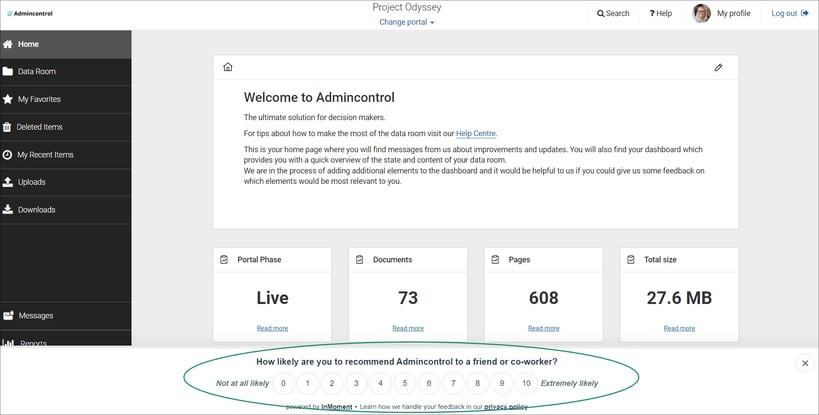This screenshot has width=819, height=415.
Task: Follow the Help Centre link
Action: [x=475, y=134]
